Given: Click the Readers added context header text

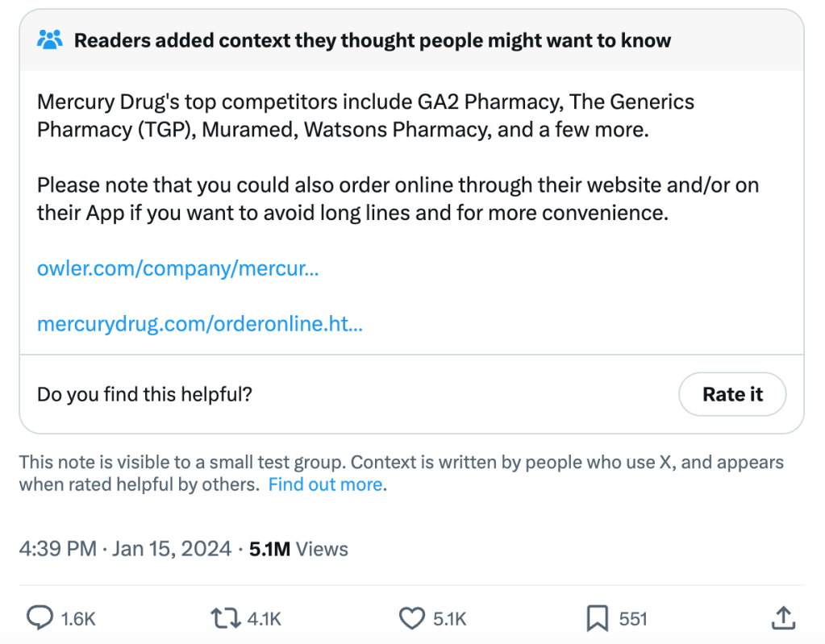Looking at the screenshot, I should [x=373, y=40].
